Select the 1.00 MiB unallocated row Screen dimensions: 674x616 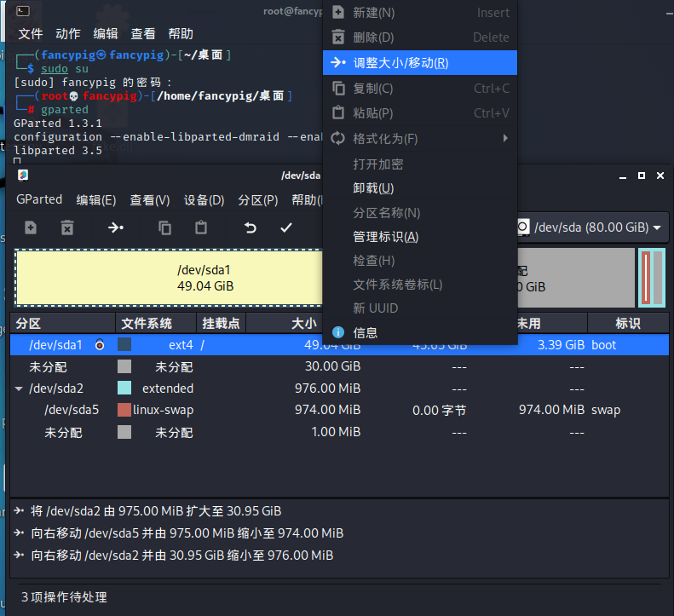coord(340,432)
